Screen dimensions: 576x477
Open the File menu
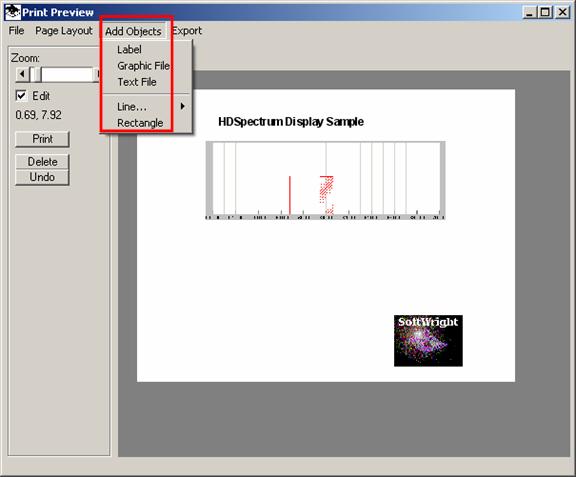pos(17,31)
